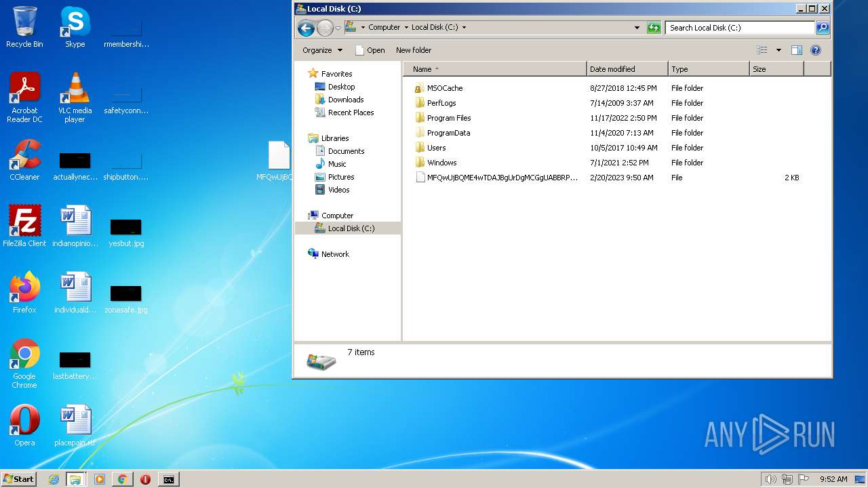Select the actuallynec file on desktop
The width and height of the screenshot is (868, 488).
pyautogui.click(x=75, y=165)
